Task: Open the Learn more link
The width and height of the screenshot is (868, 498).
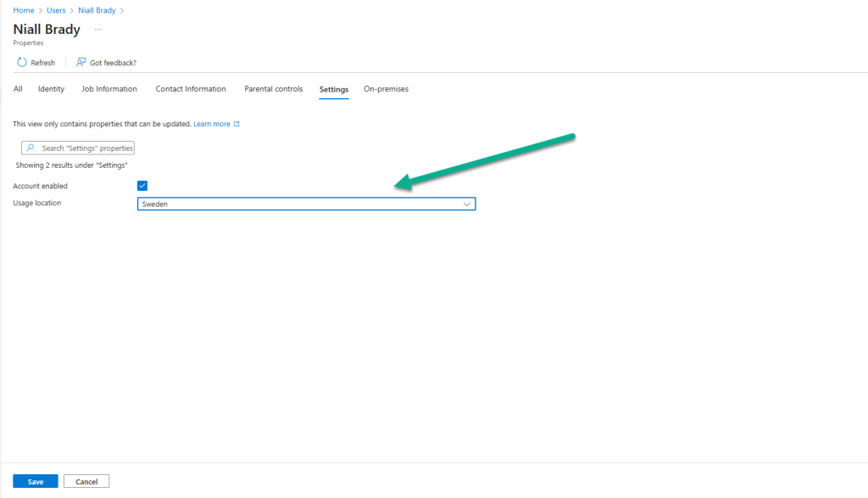Action: coord(212,124)
